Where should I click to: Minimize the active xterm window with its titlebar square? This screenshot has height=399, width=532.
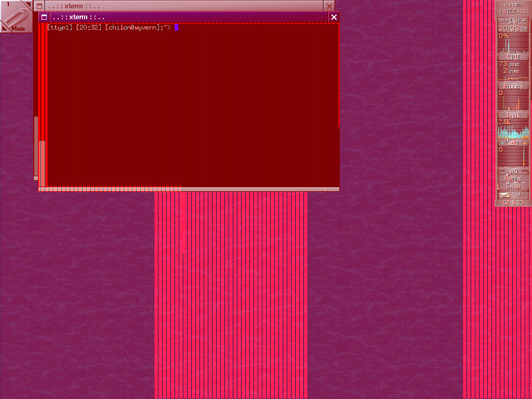tap(44, 17)
